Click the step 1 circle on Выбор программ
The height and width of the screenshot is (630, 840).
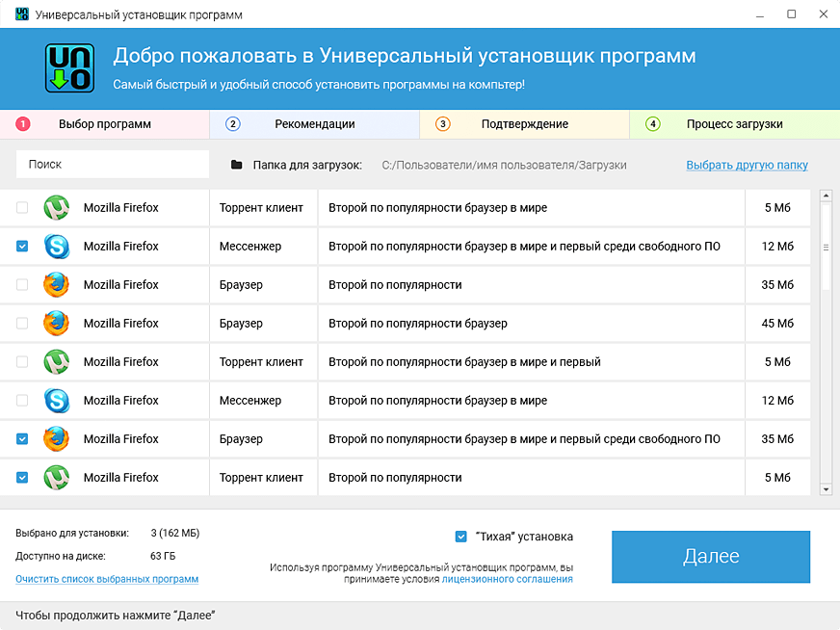[23, 124]
